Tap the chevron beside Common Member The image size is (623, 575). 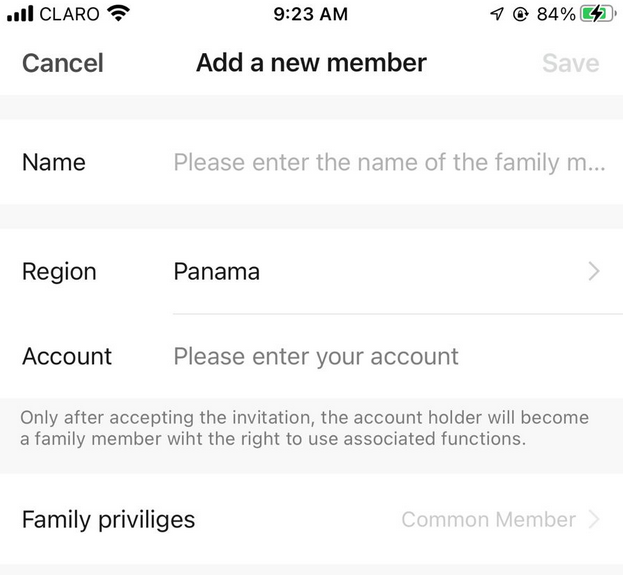594,519
